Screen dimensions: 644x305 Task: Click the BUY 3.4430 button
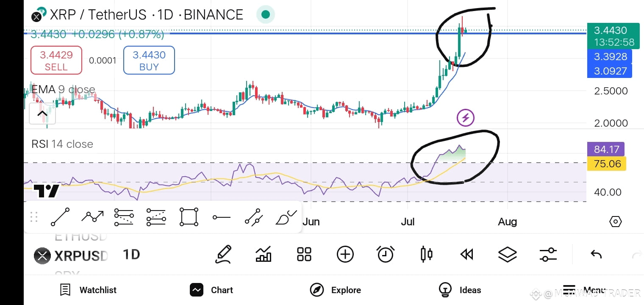[x=149, y=60]
